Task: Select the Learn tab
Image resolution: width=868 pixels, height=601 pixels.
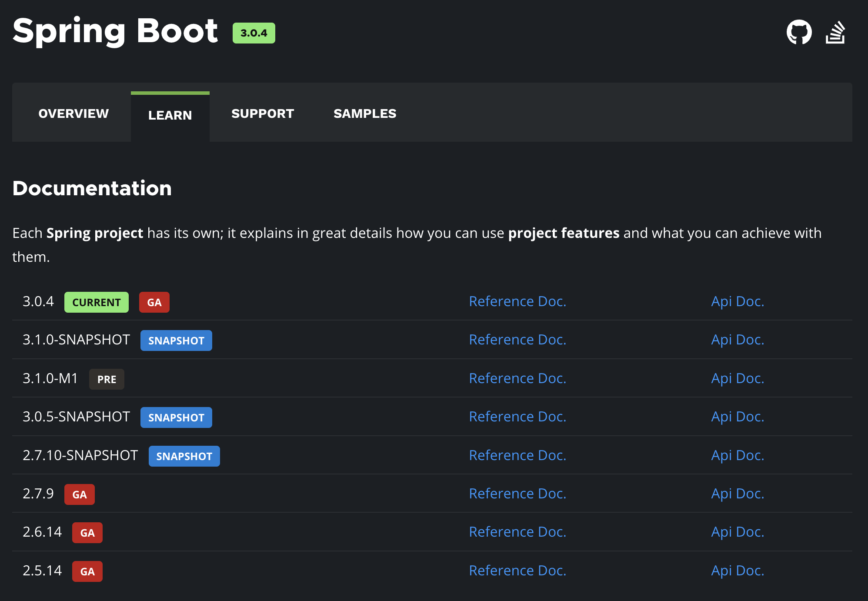Action: tap(170, 115)
